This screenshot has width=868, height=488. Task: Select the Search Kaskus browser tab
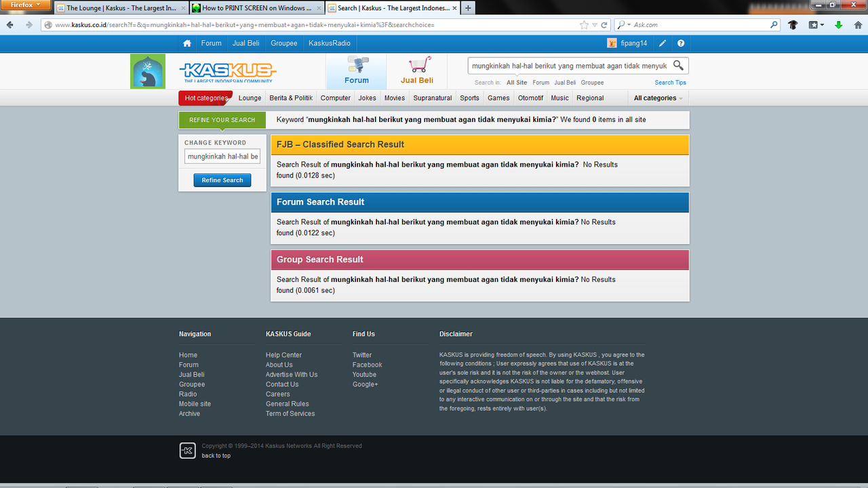tap(393, 8)
